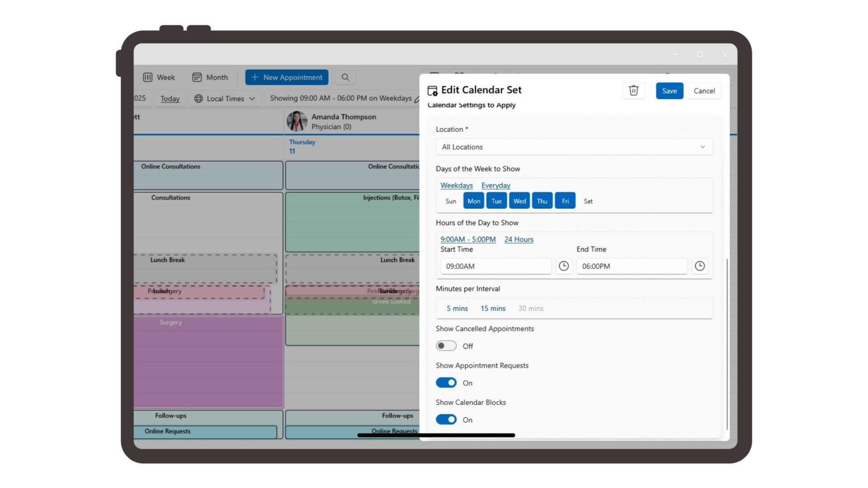Click the search magnifier icon
868x488 pixels.
point(345,77)
